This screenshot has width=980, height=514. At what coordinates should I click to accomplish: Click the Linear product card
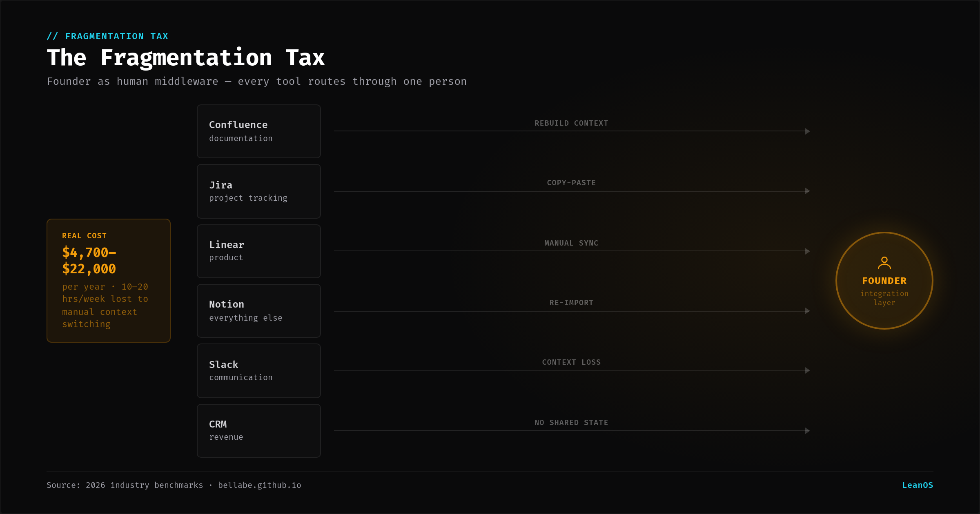pos(258,251)
